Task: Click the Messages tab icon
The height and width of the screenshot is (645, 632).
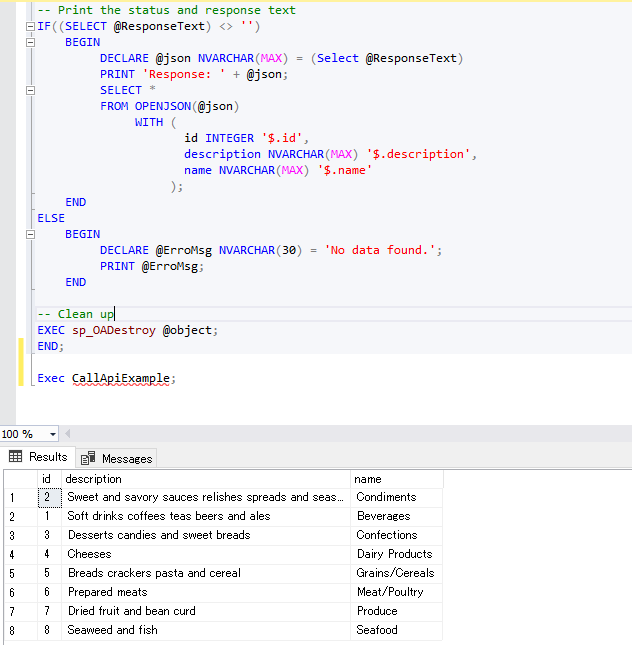Action: click(88, 458)
